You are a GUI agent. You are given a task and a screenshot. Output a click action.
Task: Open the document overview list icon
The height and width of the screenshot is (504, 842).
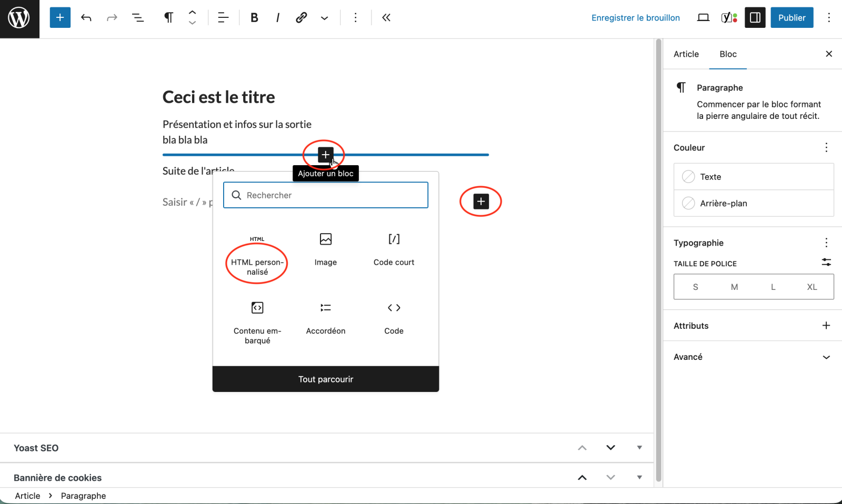point(138,18)
